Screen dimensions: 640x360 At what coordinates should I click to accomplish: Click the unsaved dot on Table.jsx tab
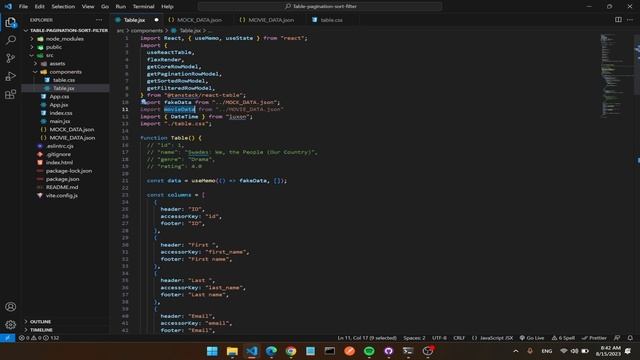click(156, 20)
